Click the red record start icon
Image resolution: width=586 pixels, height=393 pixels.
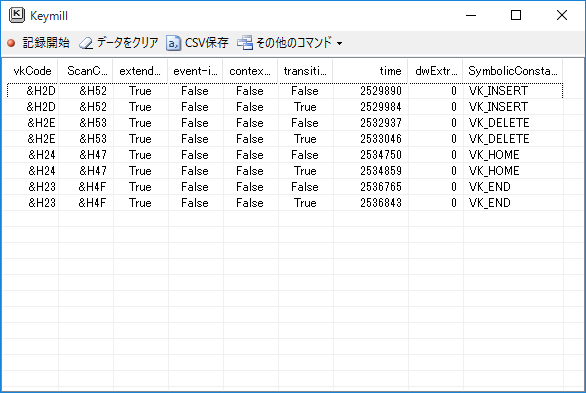point(11,43)
